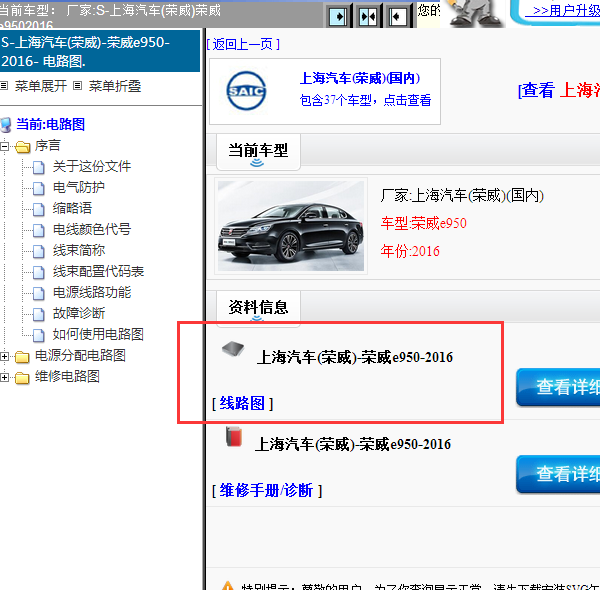Click the cartoon mascot figure in header
The height and width of the screenshot is (590, 600).
(x=474, y=14)
